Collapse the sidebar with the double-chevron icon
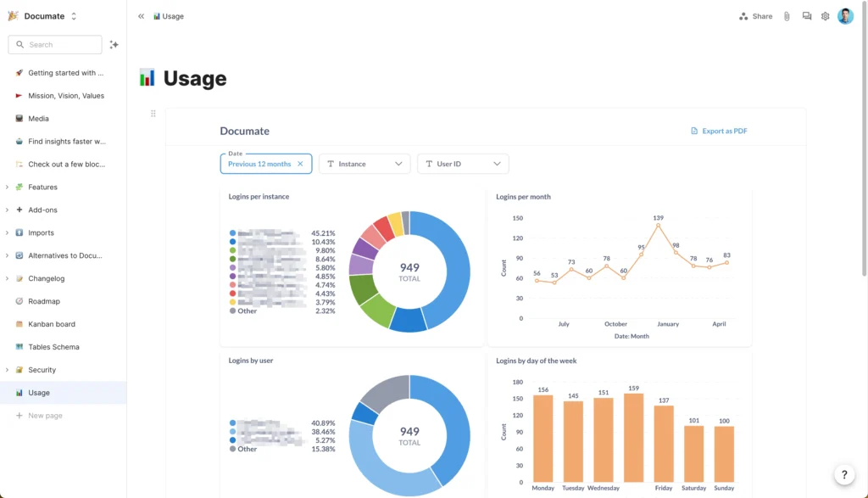This screenshot has width=868, height=498. coord(142,16)
